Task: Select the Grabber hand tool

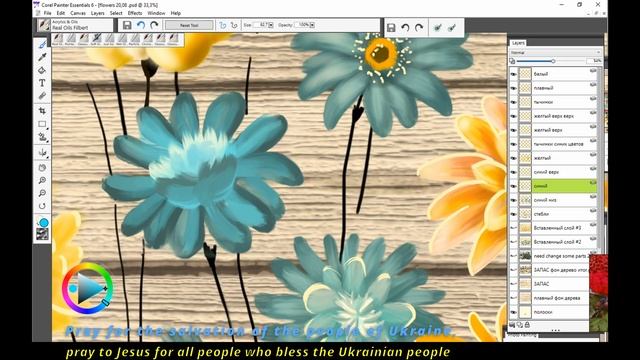Action: click(x=42, y=167)
